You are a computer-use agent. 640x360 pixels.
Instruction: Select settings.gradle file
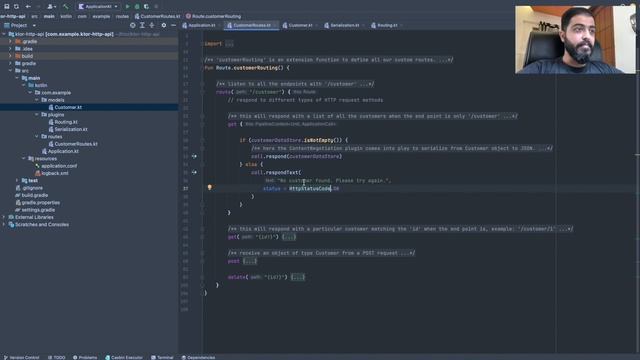point(35,210)
